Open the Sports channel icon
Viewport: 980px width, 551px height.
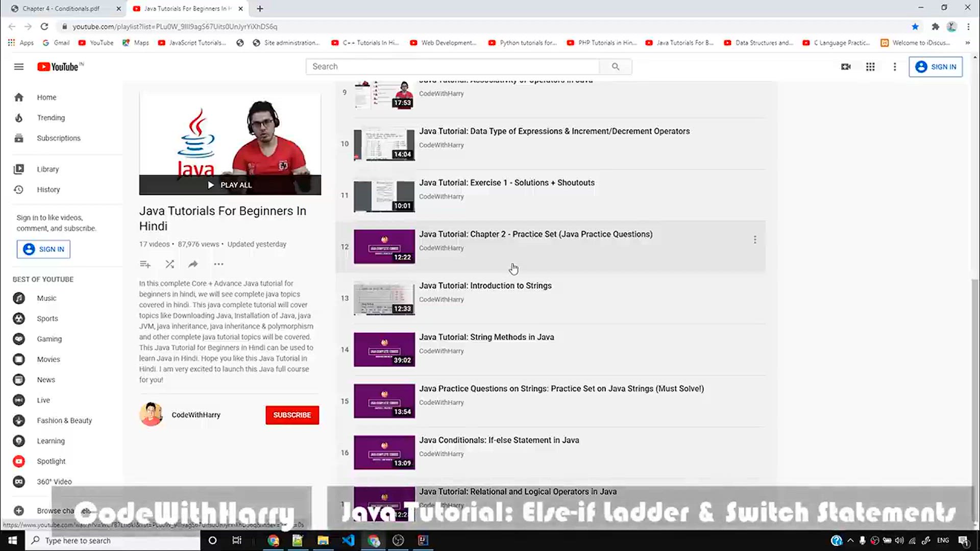point(19,318)
